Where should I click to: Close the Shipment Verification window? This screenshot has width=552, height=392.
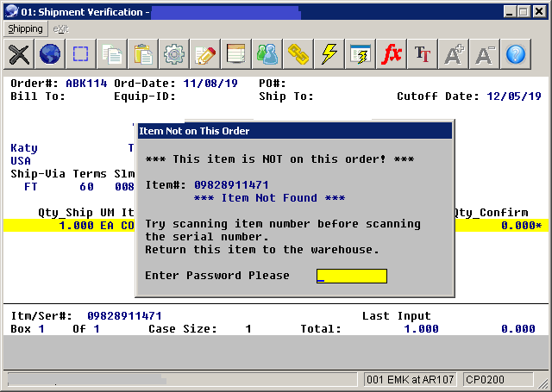tap(539, 12)
